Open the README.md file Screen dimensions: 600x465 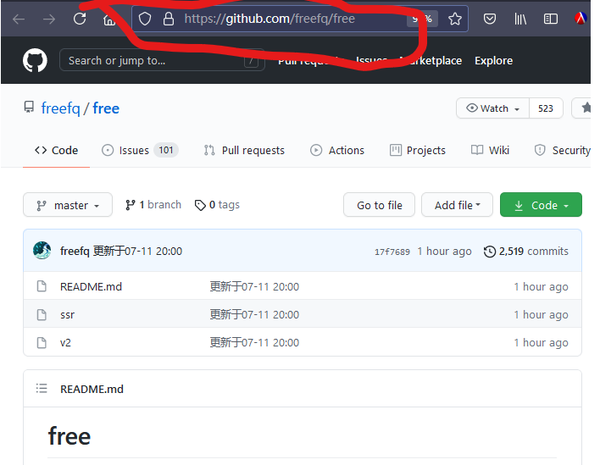click(91, 286)
